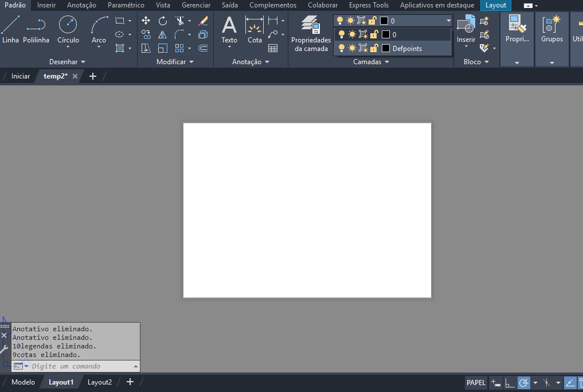The image size is (583, 392).
Task: Toggle PAPEL space button
Action: coord(476,383)
